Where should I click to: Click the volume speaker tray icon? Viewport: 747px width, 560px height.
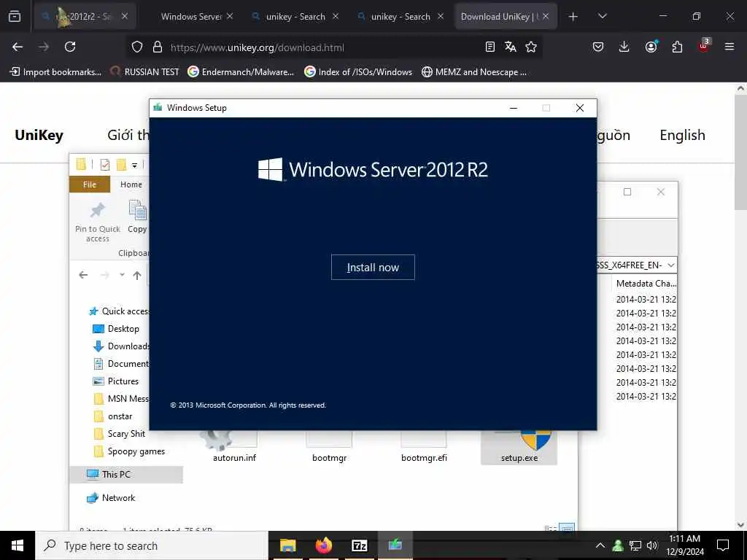coord(652,545)
